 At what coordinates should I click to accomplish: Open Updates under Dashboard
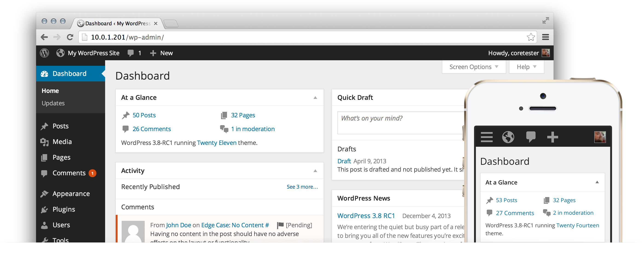53,103
